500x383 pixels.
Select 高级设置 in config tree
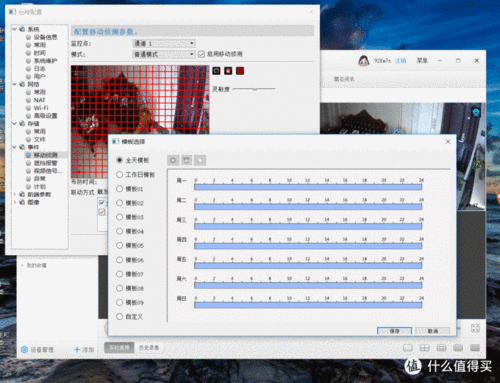tap(45, 116)
